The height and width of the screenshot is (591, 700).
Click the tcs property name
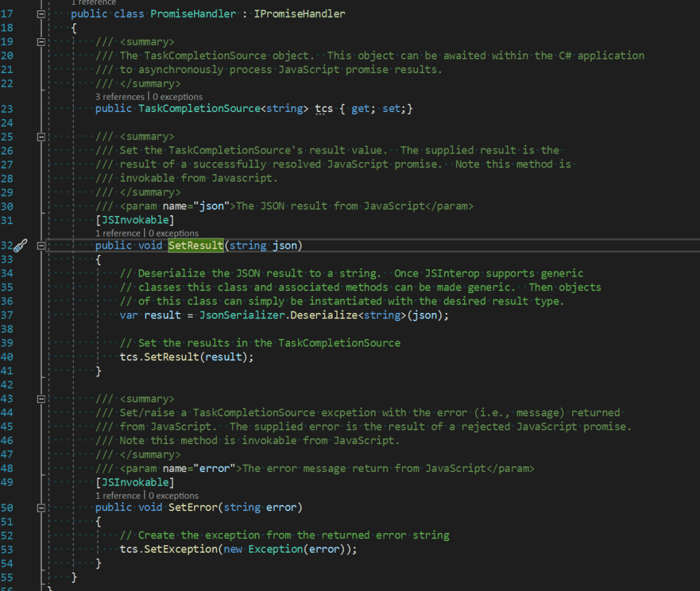point(323,109)
